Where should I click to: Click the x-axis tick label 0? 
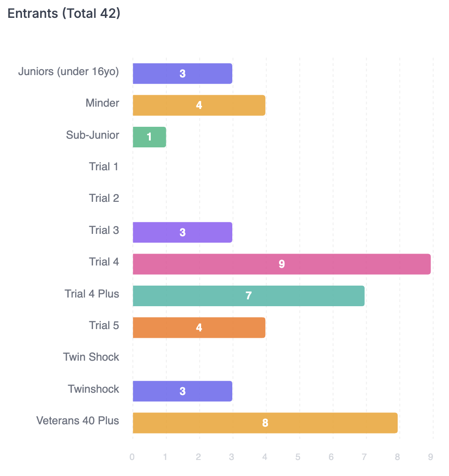coord(132,457)
